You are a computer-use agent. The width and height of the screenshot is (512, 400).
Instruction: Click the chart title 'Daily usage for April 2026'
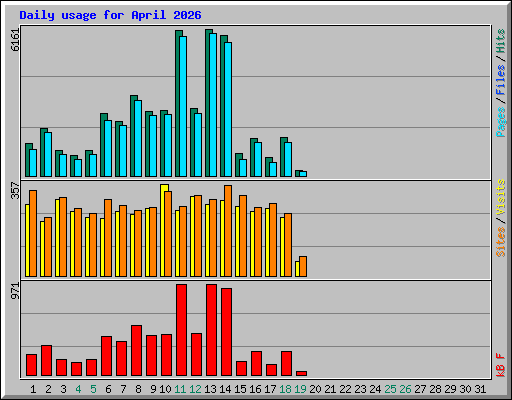(110, 15)
